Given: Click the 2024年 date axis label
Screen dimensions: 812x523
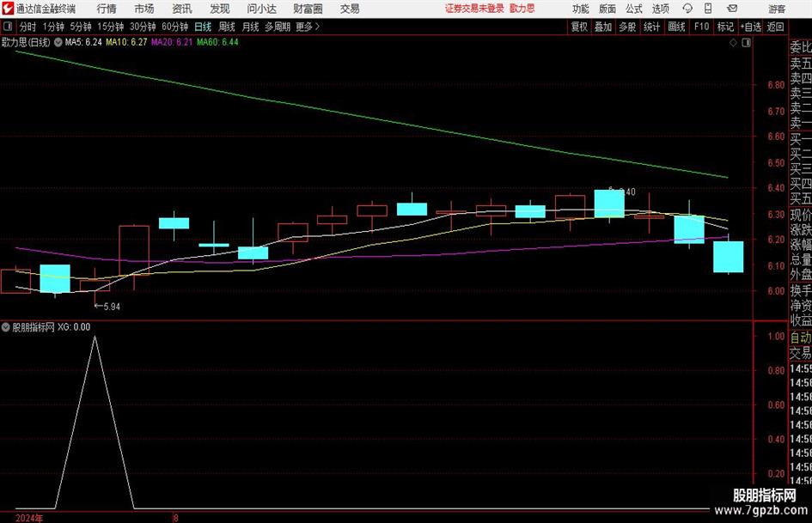Looking at the screenshot, I should point(29,518).
